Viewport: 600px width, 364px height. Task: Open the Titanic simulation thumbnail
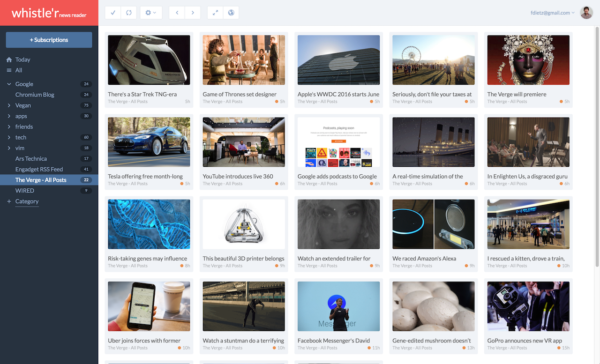coord(434,142)
